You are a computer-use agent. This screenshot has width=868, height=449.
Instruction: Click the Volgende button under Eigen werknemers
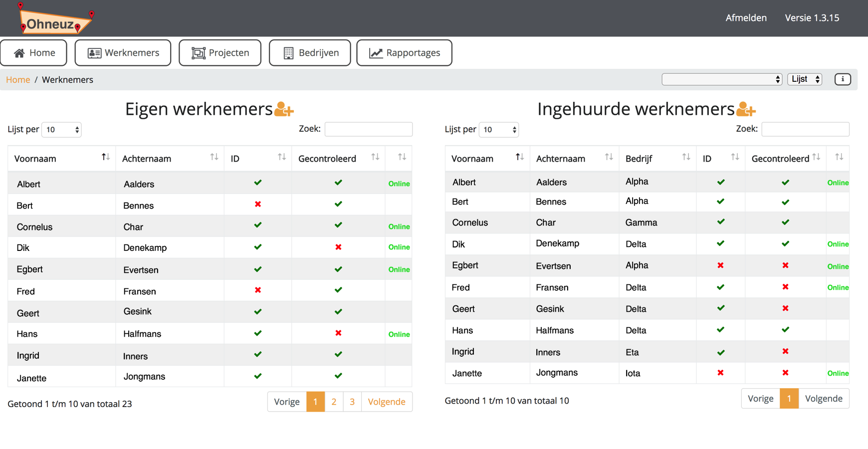[387, 402]
